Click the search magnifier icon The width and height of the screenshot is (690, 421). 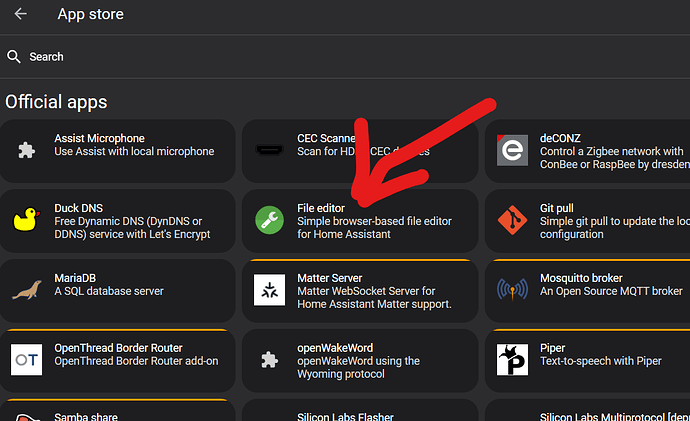(x=14, y=56)
